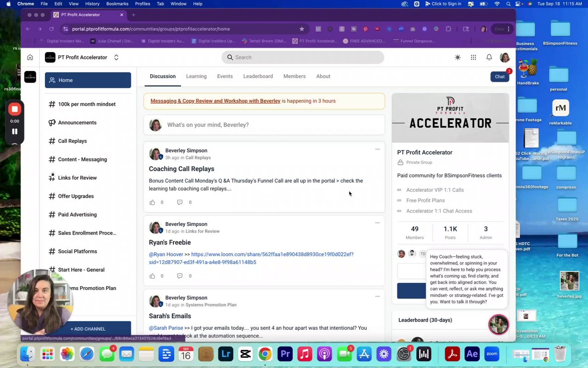Open the Call Replays tag on first post
The image size is (588, 368).
tap(198, 158)
